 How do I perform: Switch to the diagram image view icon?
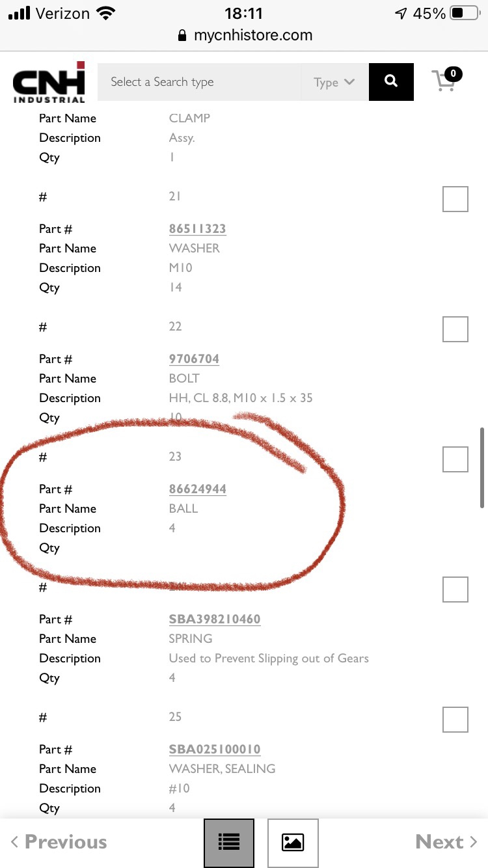tap(293, 843)
